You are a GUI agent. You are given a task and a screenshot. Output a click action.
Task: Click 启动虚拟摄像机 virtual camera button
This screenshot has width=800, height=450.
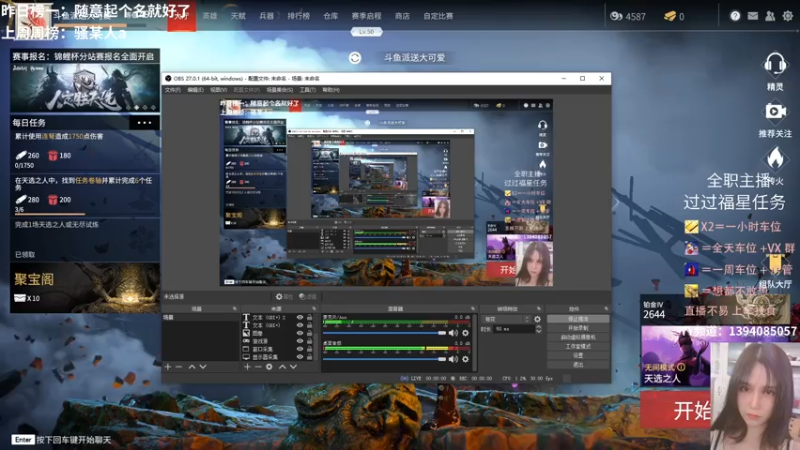pyautogui.click(x=578, y=337)
